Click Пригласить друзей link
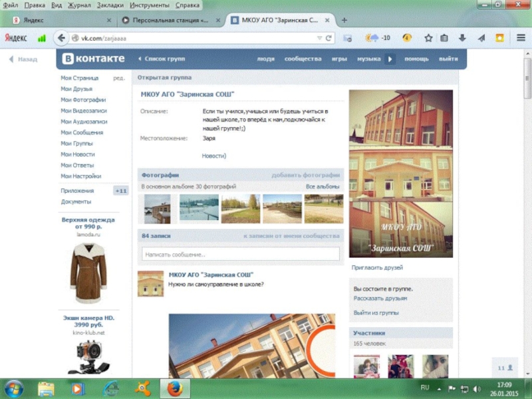The height and width of the screenshot is (399, 532). coord(377,267)
